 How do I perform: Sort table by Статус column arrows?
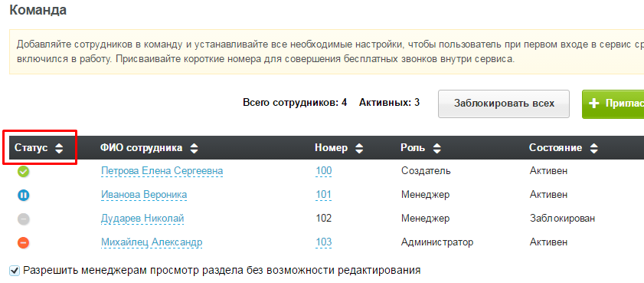click(59, 149)
